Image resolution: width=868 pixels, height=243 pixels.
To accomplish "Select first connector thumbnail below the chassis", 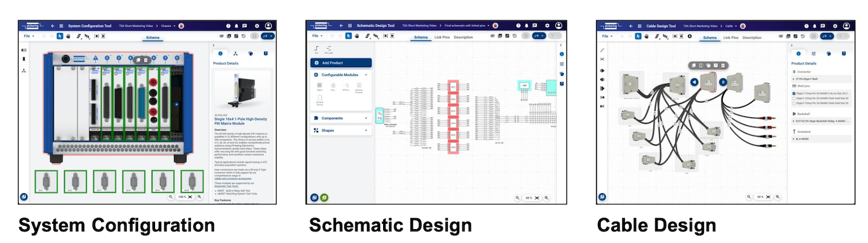I will (46, 181).
